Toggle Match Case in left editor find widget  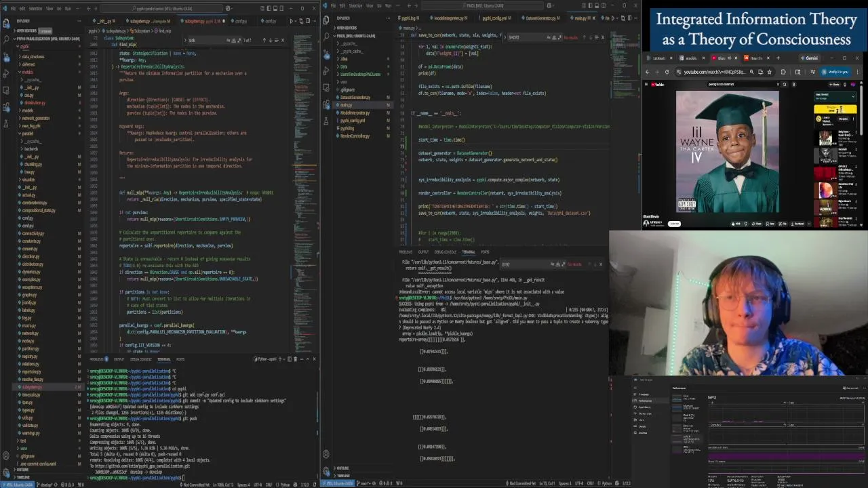[x=228, y=40]
